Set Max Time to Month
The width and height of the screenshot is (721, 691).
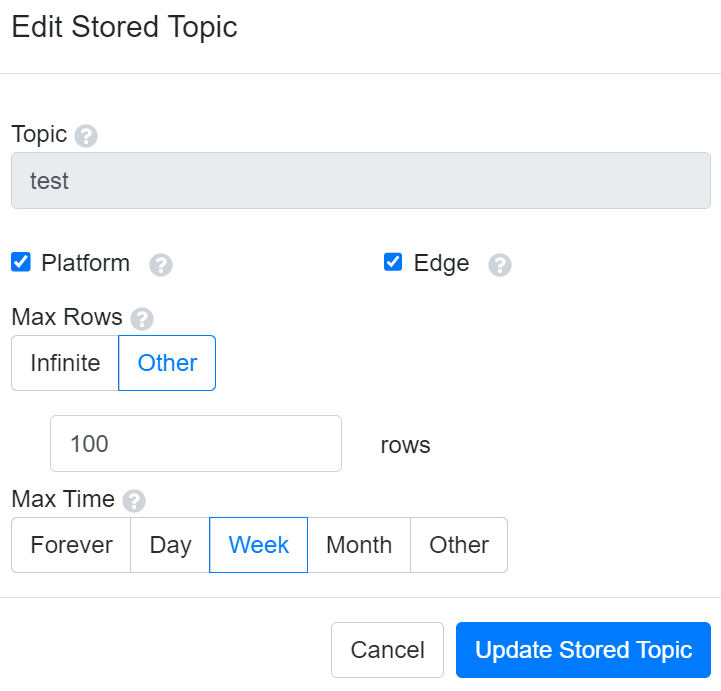point(359,545)
